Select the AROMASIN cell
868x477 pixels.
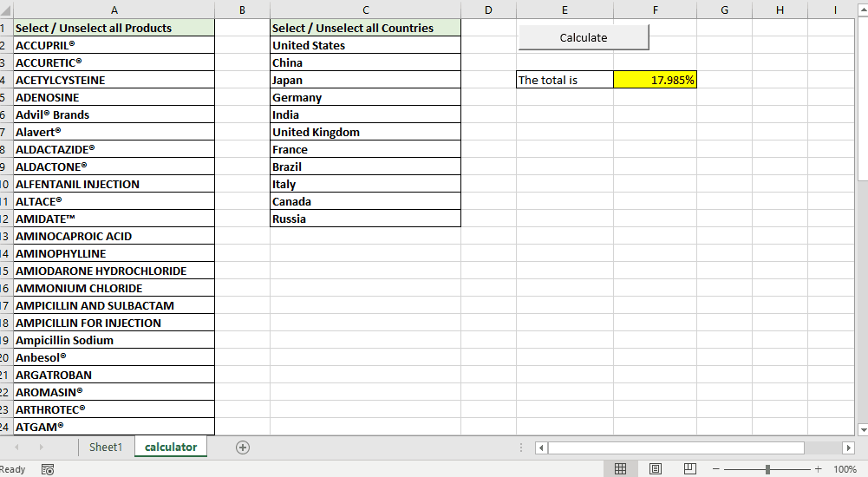tap(114, 392)
